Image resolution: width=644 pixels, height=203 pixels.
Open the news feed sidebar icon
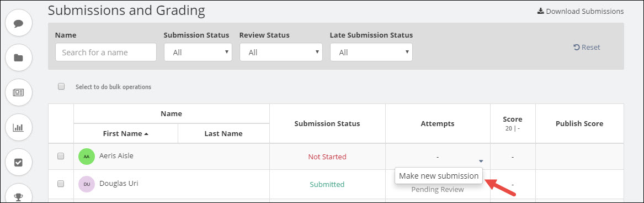pos(18,92)
